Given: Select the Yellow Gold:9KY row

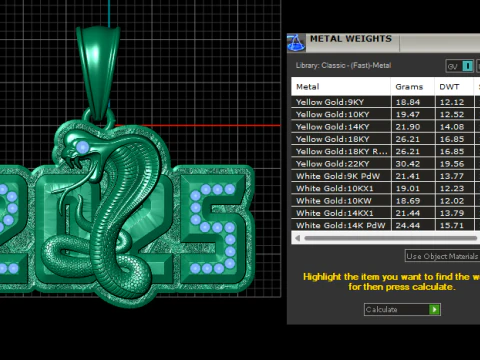Looking at the screenshot, I should click(x=385, y=102).
